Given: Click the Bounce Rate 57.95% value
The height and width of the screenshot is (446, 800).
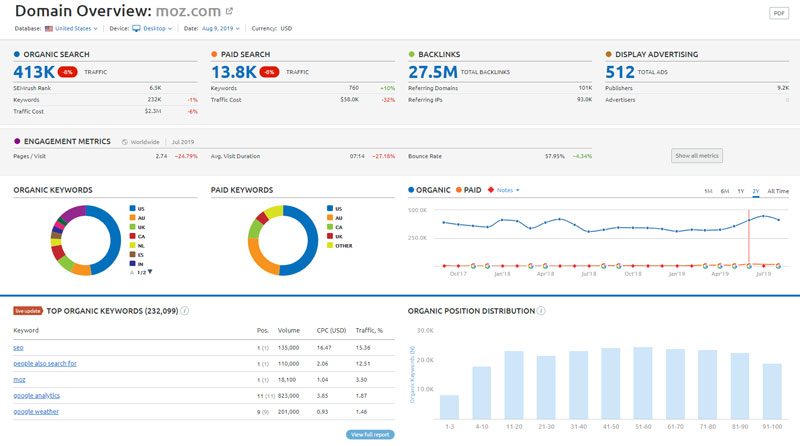Looking at the screenshot, I should pos(555,156).
